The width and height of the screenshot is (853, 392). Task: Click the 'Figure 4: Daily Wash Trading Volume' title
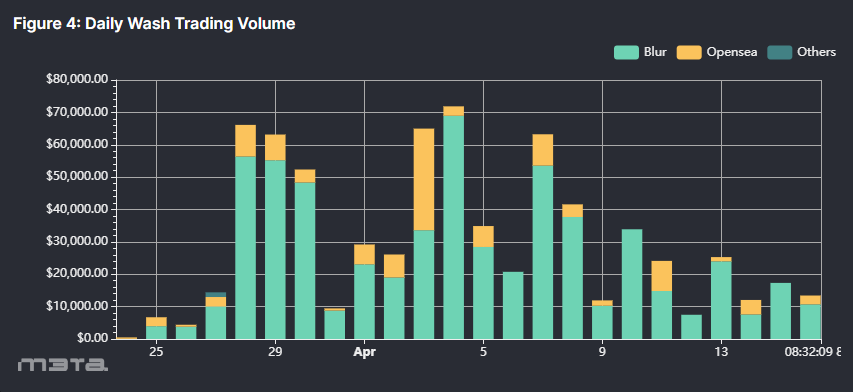[154, 23]
